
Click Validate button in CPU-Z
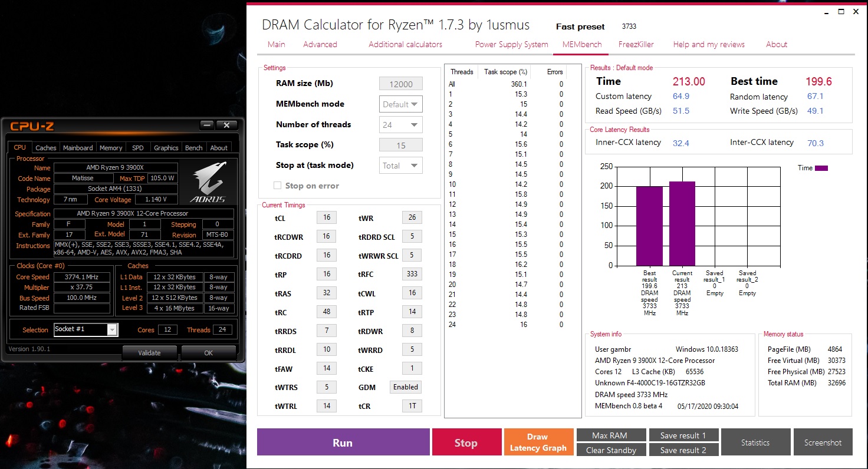149,353
